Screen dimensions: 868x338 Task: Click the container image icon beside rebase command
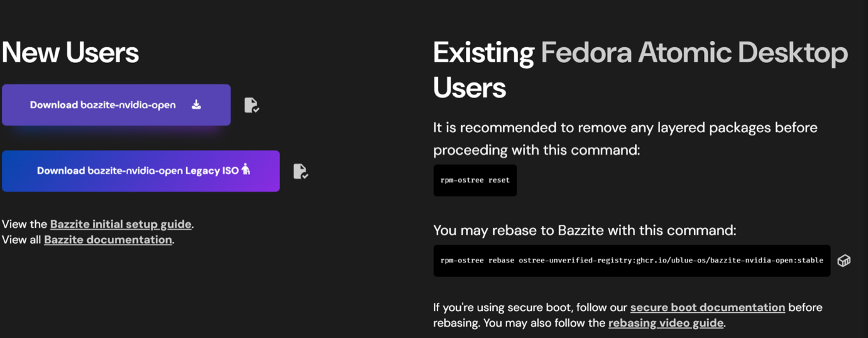pyautogui.click(x=843, y=261)
